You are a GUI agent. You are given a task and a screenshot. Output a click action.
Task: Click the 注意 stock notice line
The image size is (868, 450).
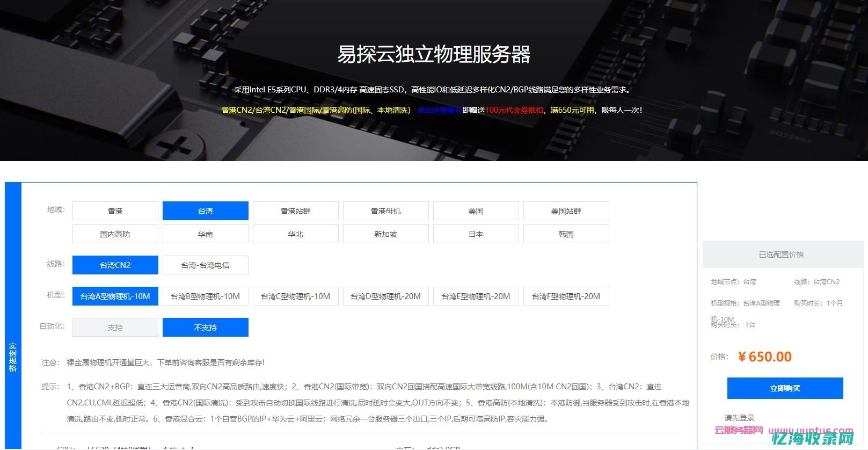[x=153, y=362]
